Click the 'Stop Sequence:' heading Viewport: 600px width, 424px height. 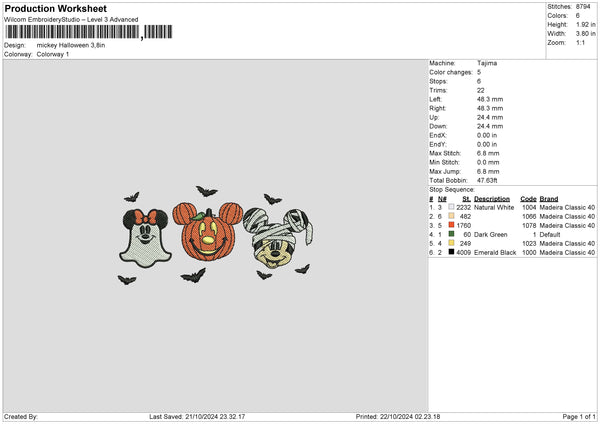(452, 189)
